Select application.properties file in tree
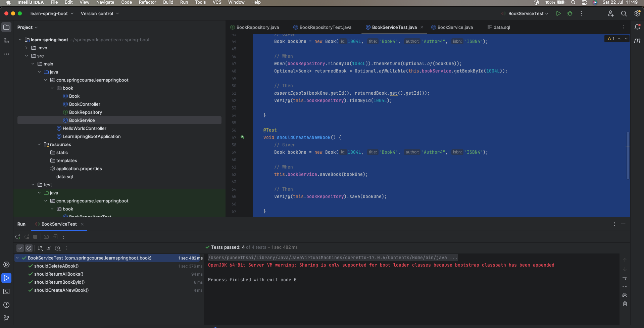Viewport: 644px width, 328px height. coord(79,169)
